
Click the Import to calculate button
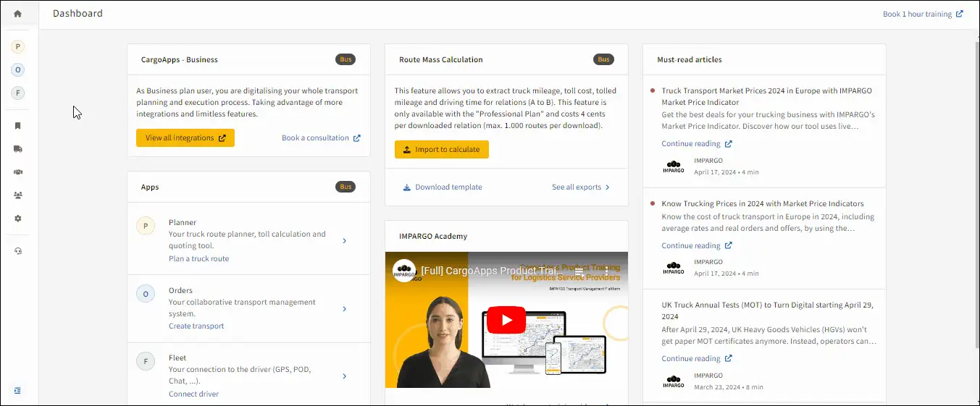442,150
